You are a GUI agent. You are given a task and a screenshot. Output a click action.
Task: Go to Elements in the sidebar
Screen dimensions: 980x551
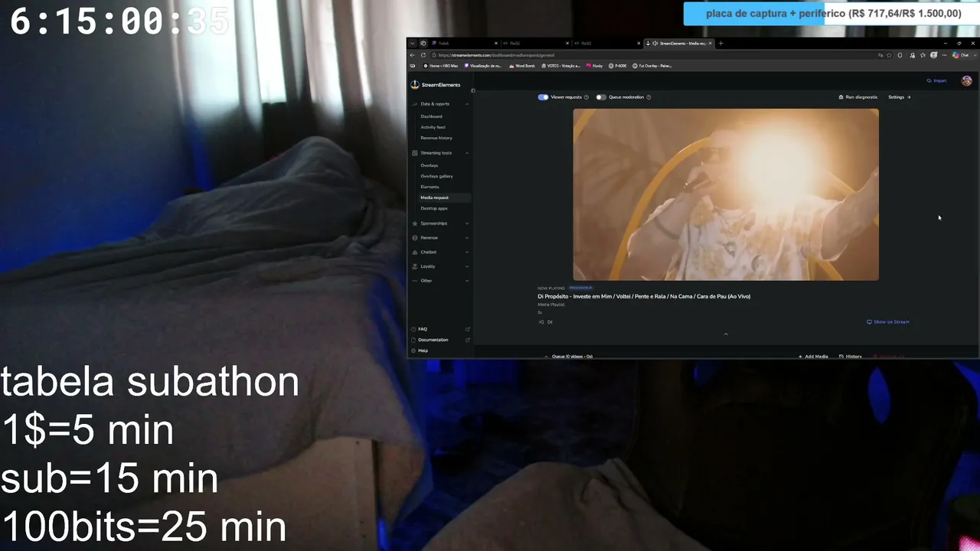click(430, 187)
